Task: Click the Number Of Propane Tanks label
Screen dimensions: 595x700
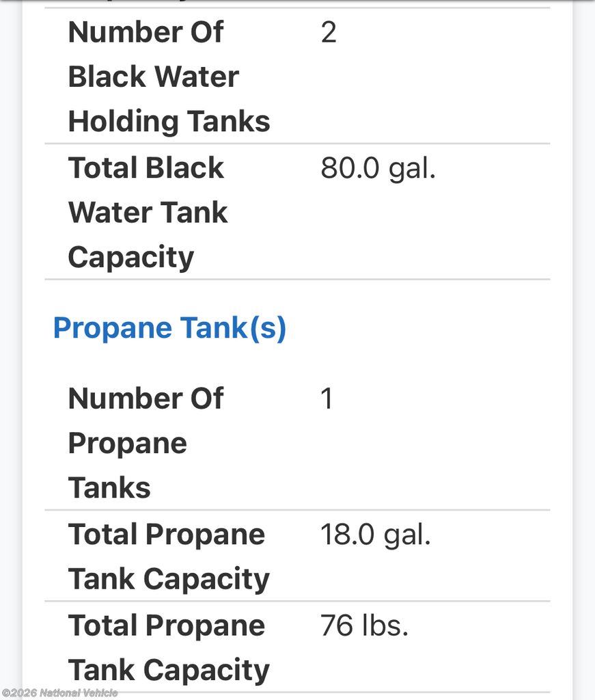Action: pos(146,443)
